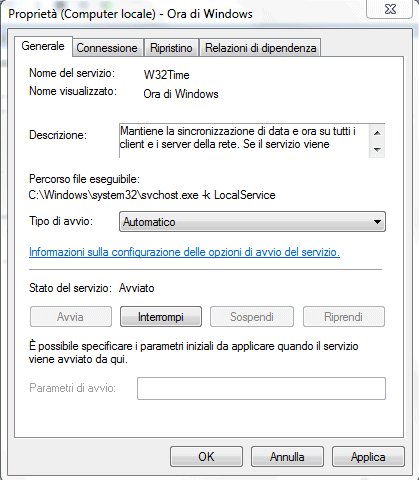Switch to the Connessione tab
The width and height of the screenshot is (419, 480).
click(x=108, y=48)
